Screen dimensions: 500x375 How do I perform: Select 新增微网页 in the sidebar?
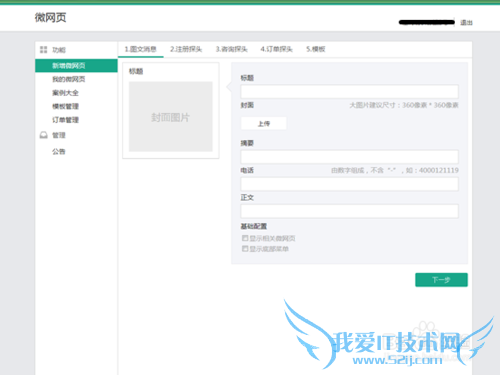click(x=76, y=66)
